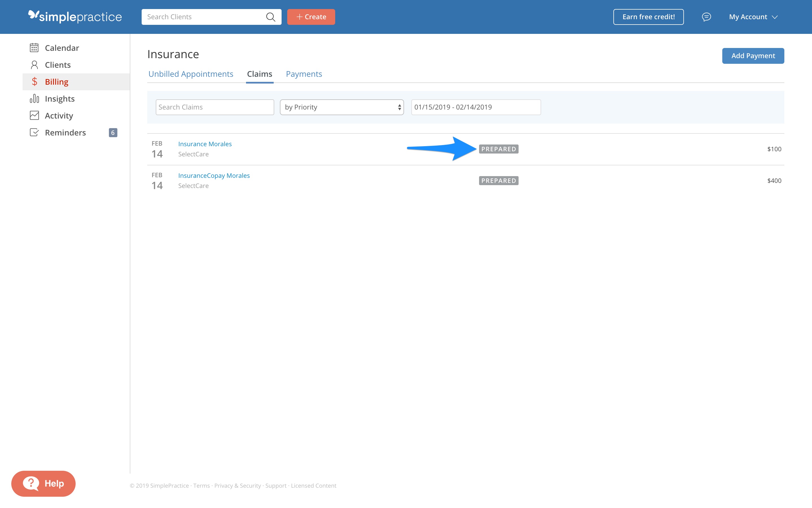This screenshot has height=508, width=812.
Task: Open the Activity section icon
Action: tap(35, 115)
